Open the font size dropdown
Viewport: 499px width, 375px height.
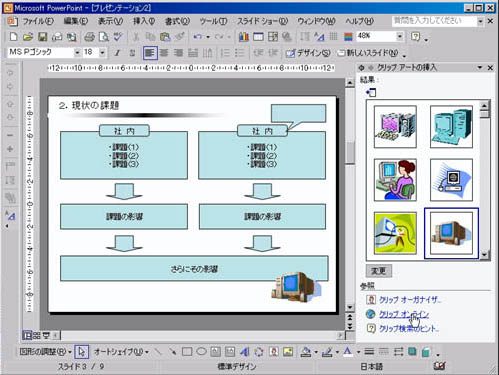[x=102, y=52]
